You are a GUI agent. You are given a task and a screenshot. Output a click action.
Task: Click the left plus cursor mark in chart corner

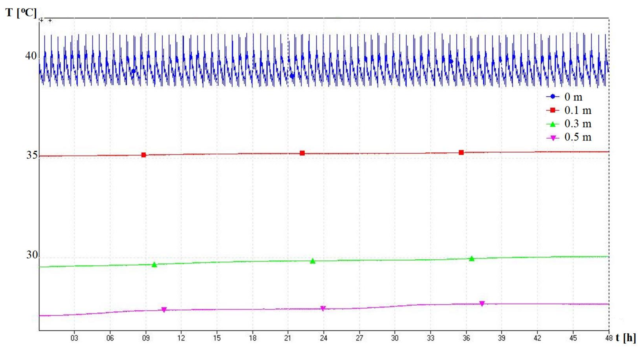tap(42, 20)
